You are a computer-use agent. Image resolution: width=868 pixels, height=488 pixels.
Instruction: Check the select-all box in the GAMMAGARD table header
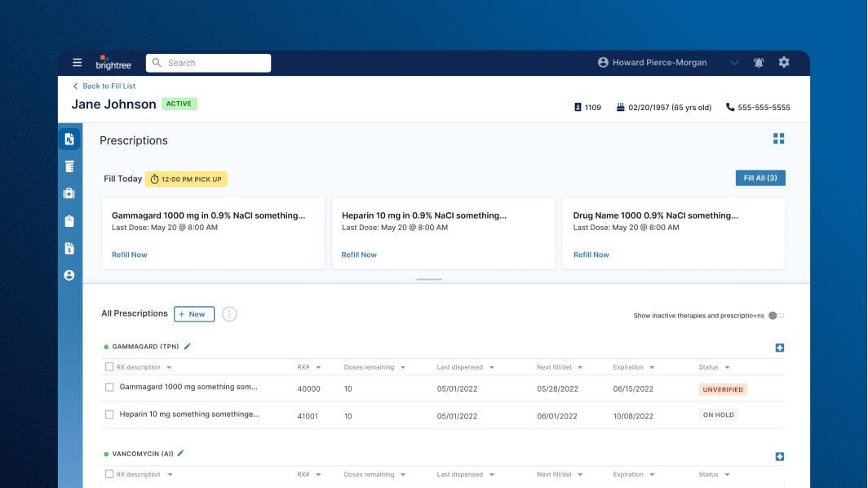point(109,366)
